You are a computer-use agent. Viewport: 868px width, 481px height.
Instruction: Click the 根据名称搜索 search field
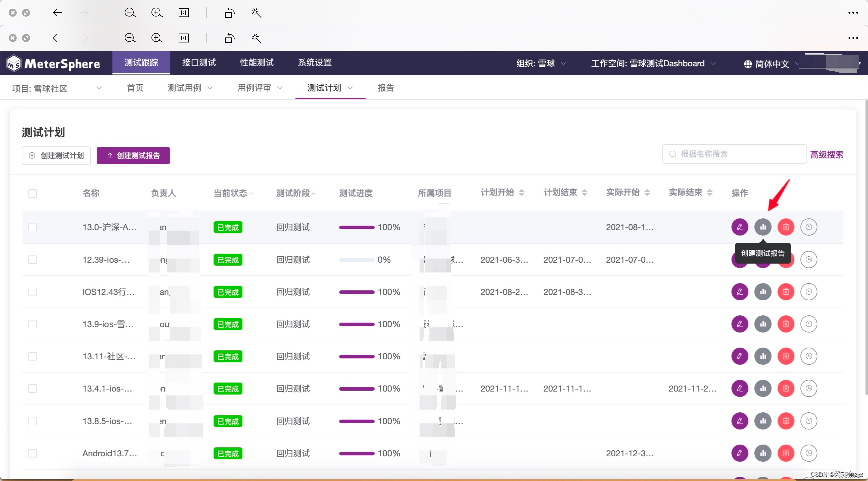pos(734,154)
